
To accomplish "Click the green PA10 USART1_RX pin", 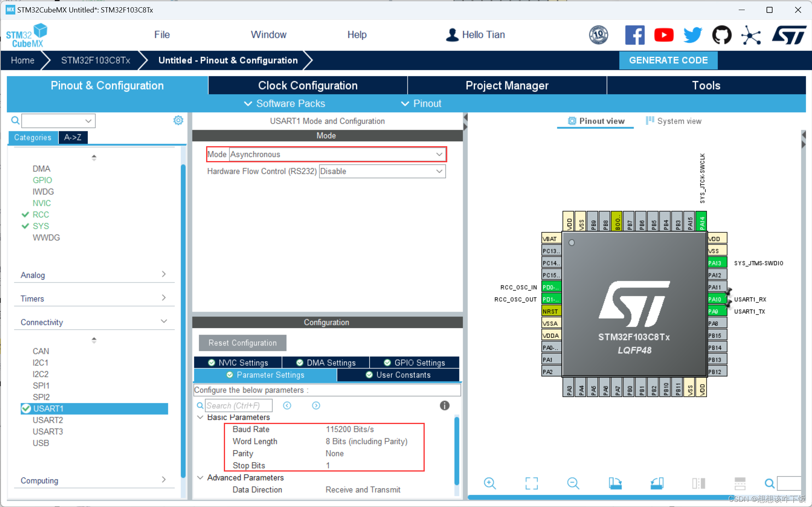I will 716,299.
